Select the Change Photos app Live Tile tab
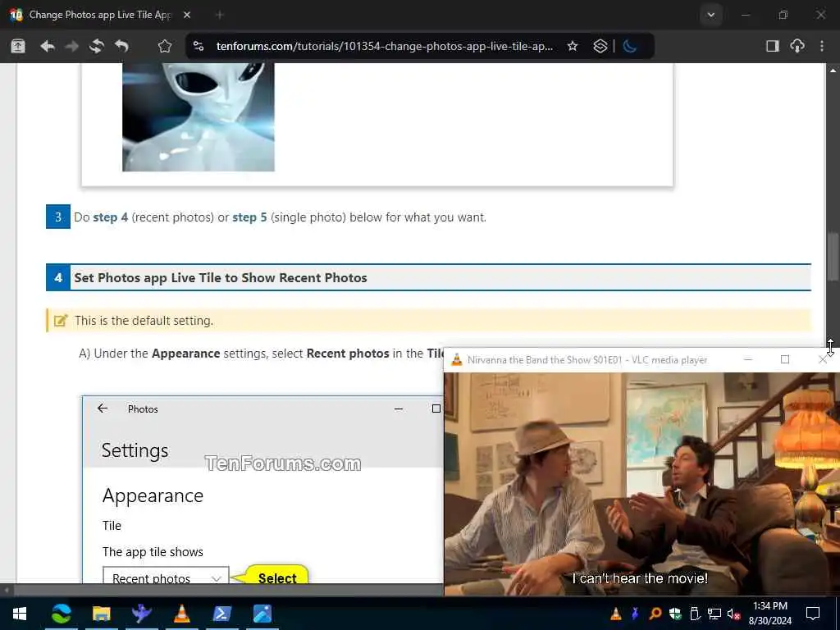Screen dimensions: 840x630 coord(99,15)
